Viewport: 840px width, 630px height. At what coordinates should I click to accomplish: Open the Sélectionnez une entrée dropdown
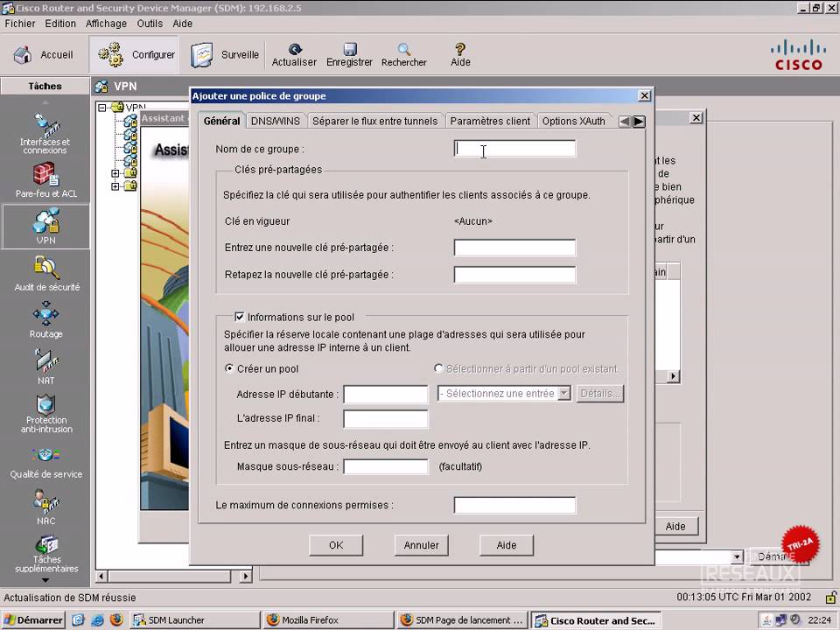[563, 394]
